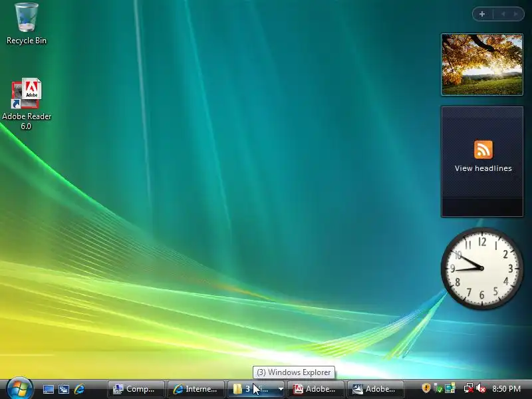Viewport: 532px width, 399px height.
Task: Click the security shield tray icon
Action: [x=426, y=388]
